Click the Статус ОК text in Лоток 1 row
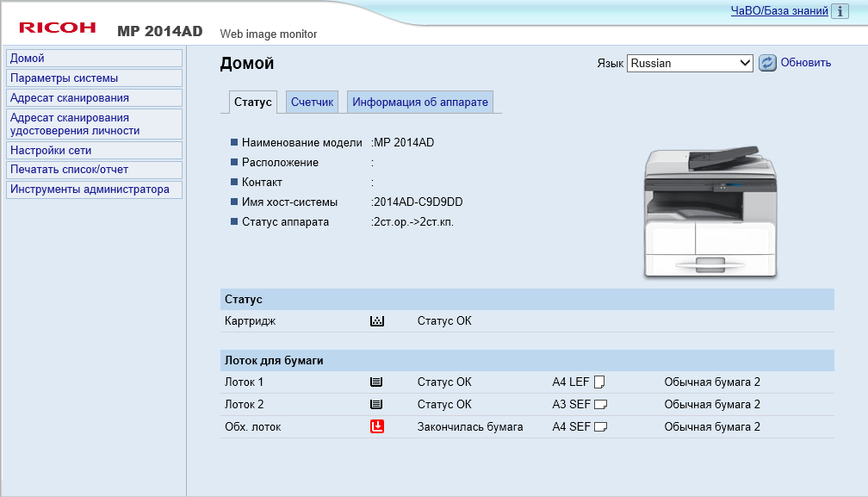The height and width of the screenshot is (497, 868). 444,382
